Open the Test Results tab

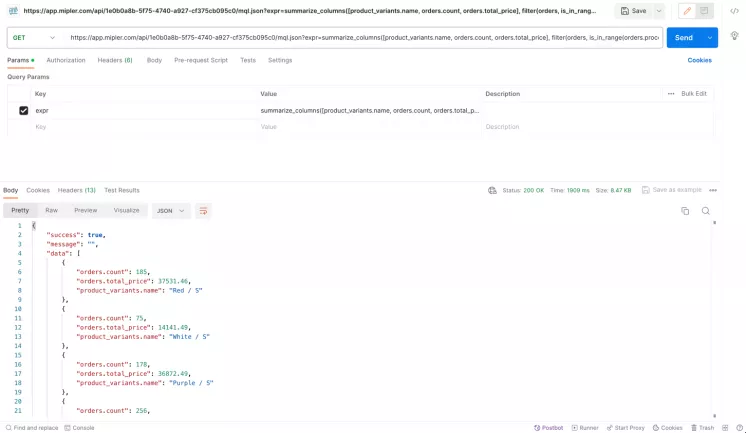coord(122,190)
